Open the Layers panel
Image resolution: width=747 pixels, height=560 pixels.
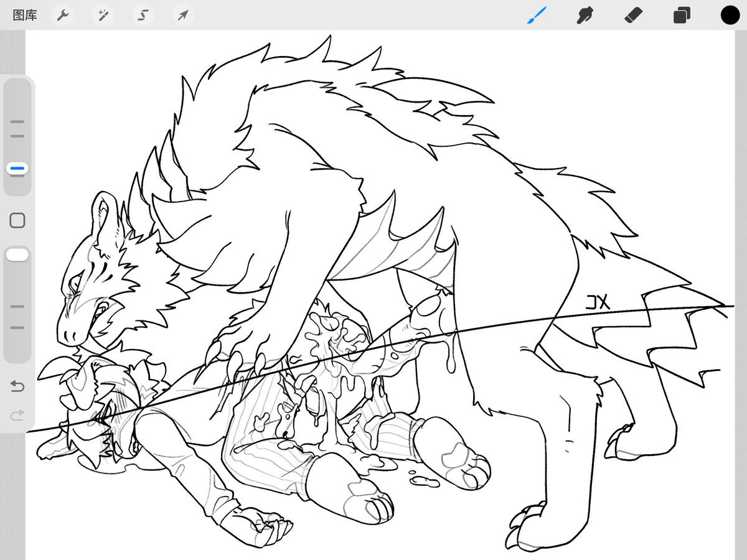coord(682,16)
